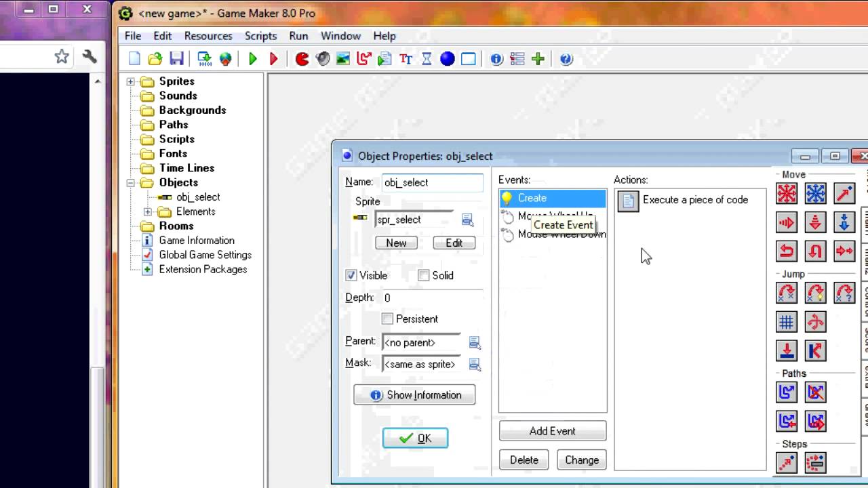Viewport: 868px width, 488px height.
Task: Confirm object properties with OK button
Action: tap(415, 438)
